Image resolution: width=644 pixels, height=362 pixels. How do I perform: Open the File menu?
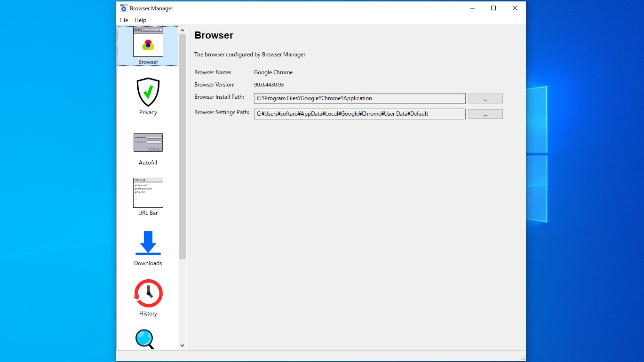coord(124,20)
